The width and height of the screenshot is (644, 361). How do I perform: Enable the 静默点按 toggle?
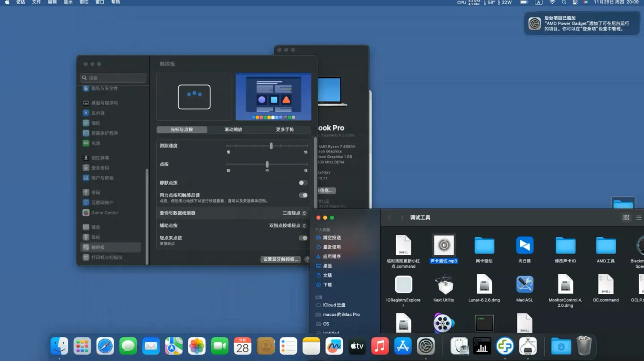pos(302,183)
